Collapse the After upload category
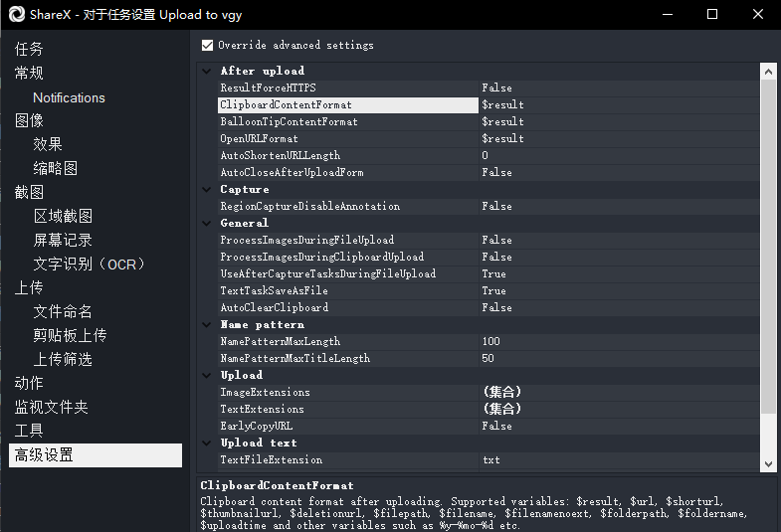 click(x=207, y=72)
